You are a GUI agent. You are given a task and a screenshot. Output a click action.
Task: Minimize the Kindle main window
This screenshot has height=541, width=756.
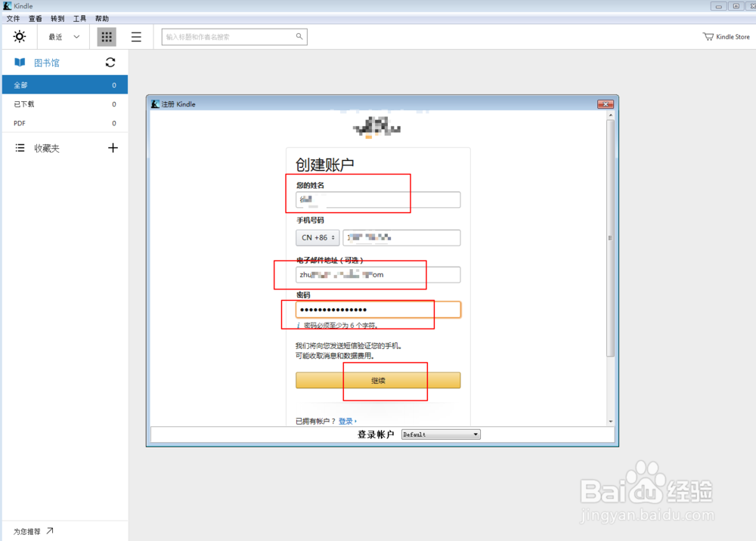tap(718, 6)
